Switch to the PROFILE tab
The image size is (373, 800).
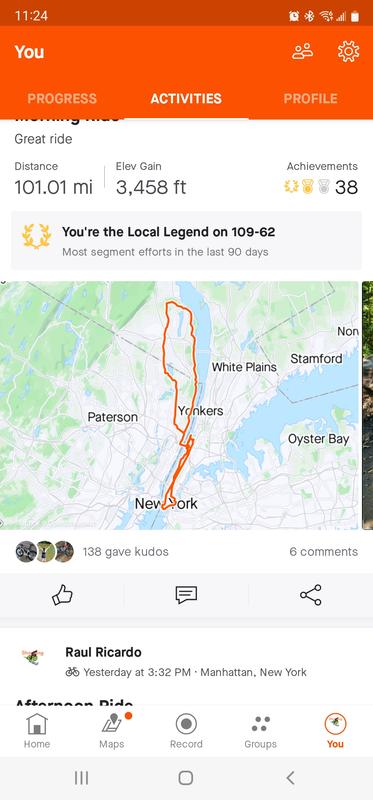coord(310,98)
